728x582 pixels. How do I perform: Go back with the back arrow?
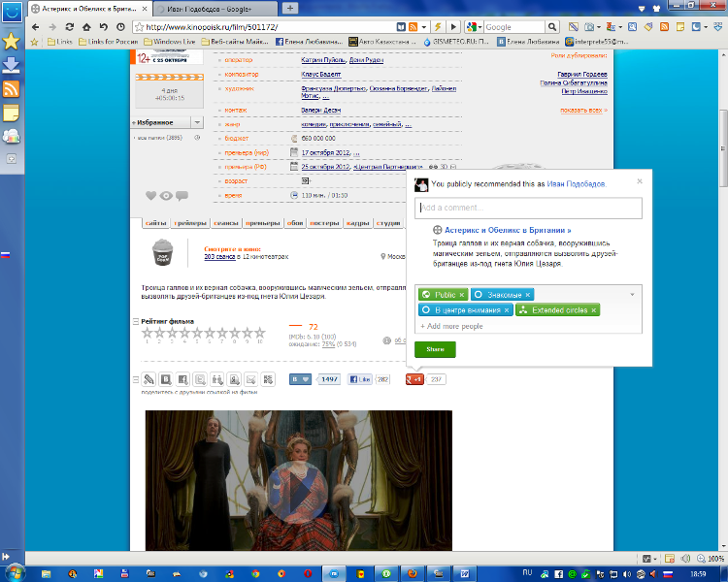(x=36, y=27)
